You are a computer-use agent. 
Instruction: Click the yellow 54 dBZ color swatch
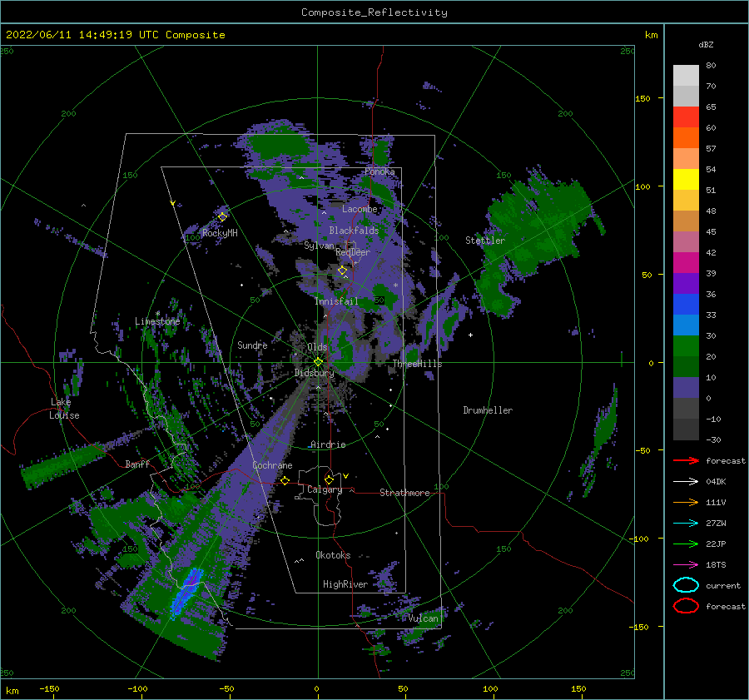[686, 179]
